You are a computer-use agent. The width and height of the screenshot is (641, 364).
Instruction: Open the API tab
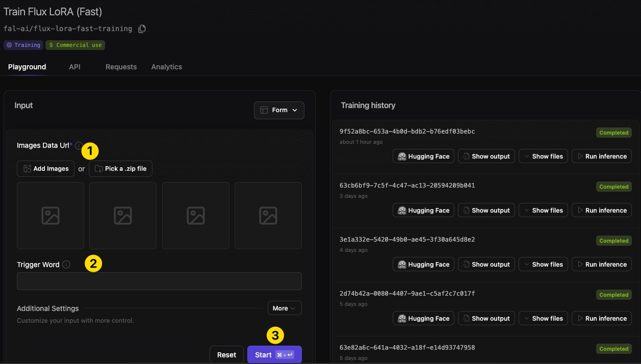click(74, 67)
